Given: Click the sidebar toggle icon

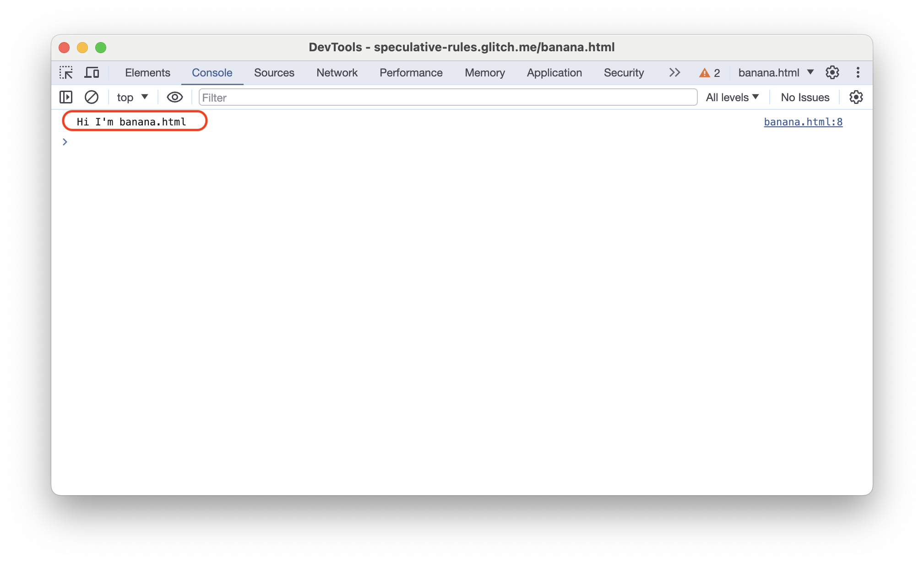Looking at the screenshot, I should (66, 97).
